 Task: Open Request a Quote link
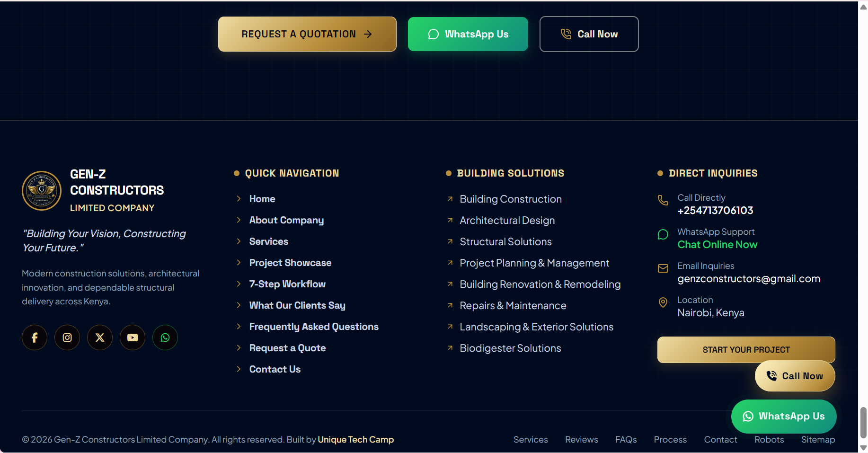[287, 348]
